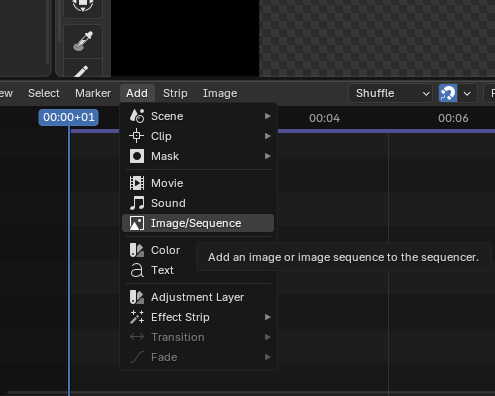Close the Add menu via its header
Image resolution: width=495 pixels, height=396 pixels.
coord(137,93)
